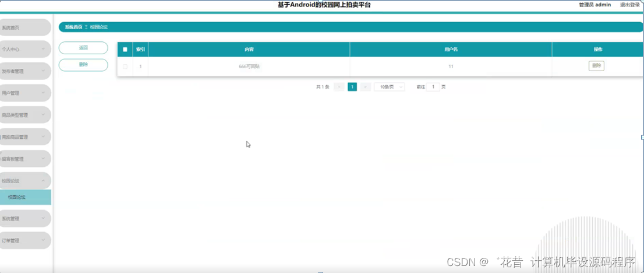
Task: Delete the 666可回贴 row via 删除
Action: (596, 66)
